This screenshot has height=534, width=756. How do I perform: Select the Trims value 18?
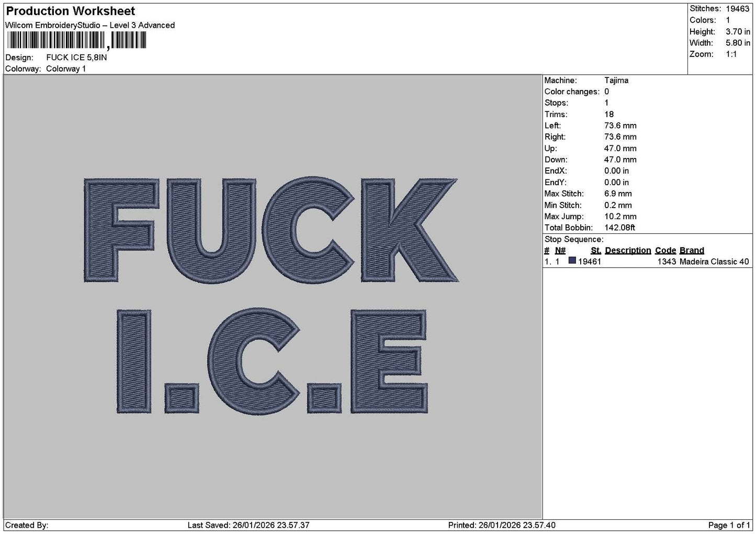[x=609, y=115]
